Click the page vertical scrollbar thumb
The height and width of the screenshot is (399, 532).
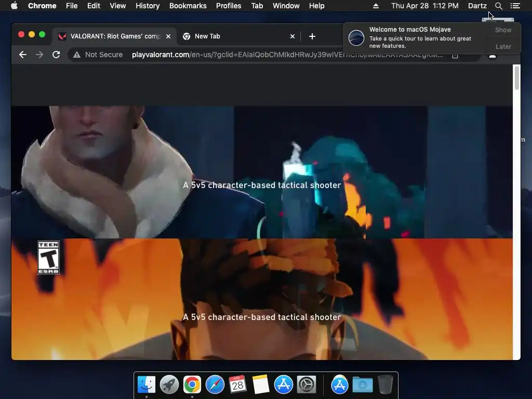point(517,78)
